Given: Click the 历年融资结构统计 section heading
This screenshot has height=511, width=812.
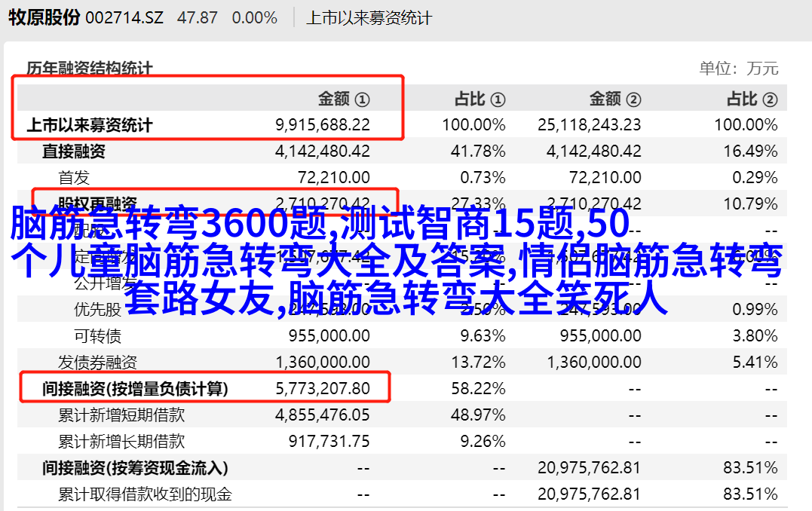Looking at the screenshot, I should pos(90,69).
